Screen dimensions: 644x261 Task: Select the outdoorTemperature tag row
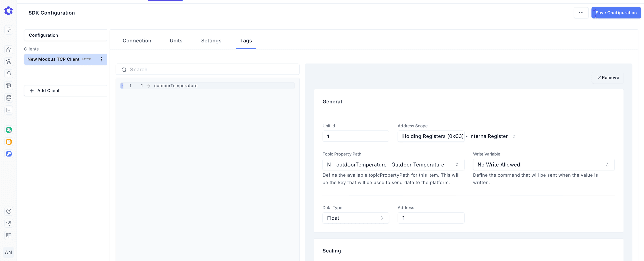click(208, 86)
